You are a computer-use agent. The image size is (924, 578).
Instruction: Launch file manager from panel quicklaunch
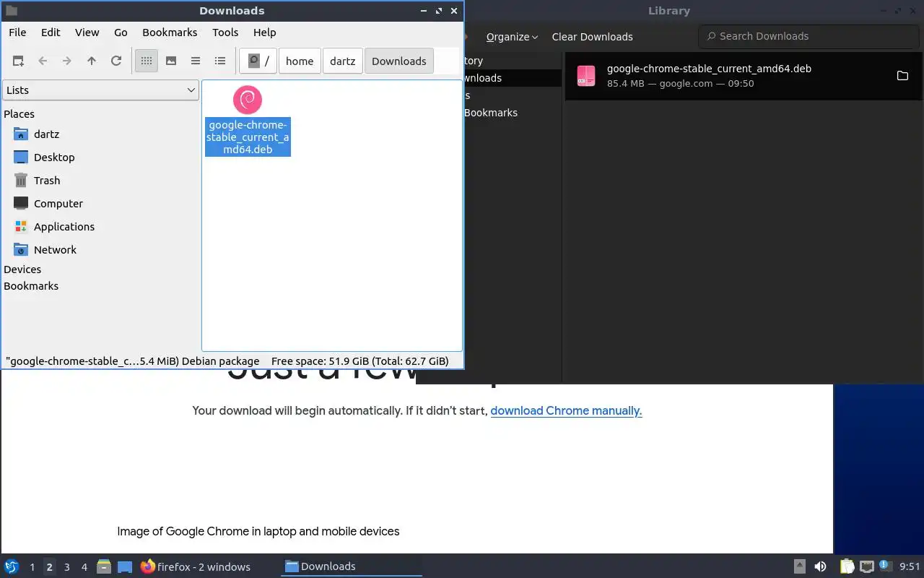[x=104, y=566]
